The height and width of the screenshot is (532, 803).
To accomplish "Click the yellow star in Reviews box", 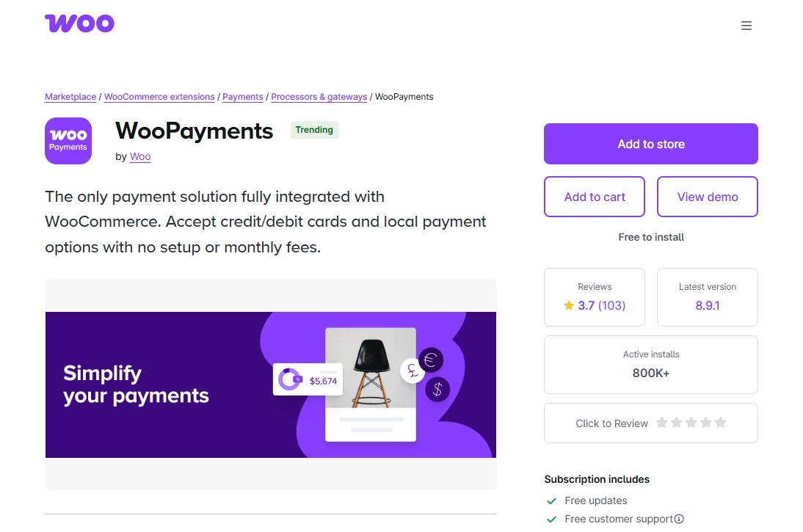I will tap(569, 305).
